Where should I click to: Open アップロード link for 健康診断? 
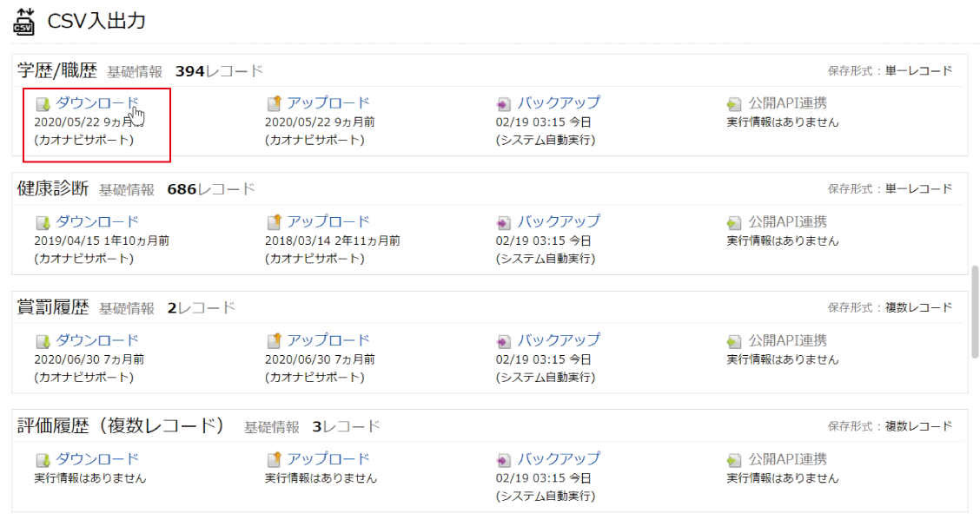pos(328,221)
